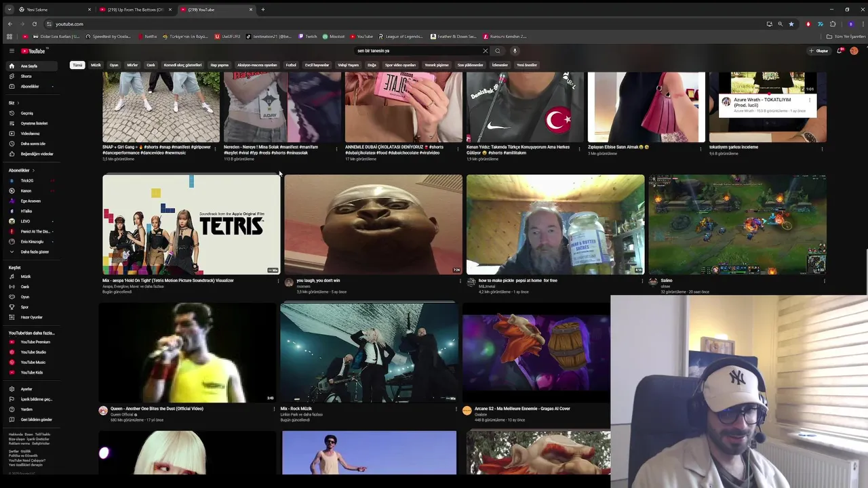Image resolution: width=868 pixels, height=488 pixels.
Task: Open Videolarınız in sidebar
Action: (x=30, y=134)
